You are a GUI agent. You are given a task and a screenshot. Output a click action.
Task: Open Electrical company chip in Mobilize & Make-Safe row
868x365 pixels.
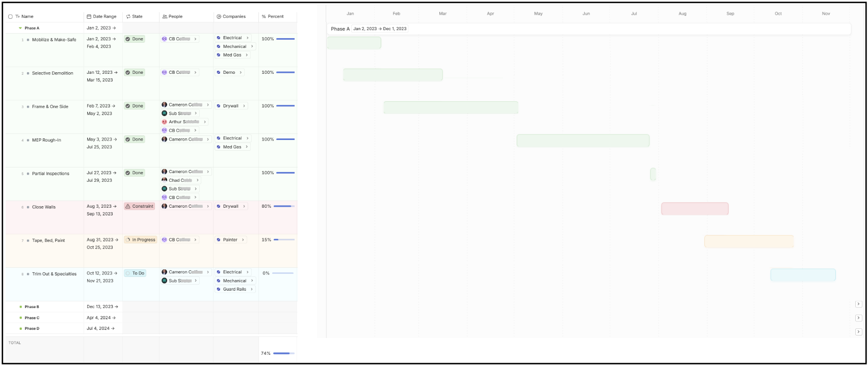(x=232, y=38)
